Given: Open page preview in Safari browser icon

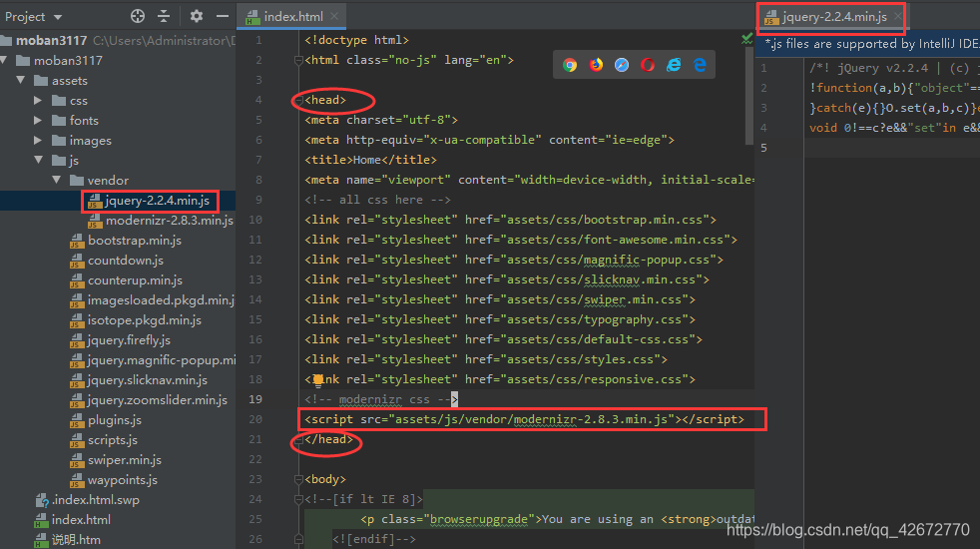Looking at the screenshot, I should [622, 65].
